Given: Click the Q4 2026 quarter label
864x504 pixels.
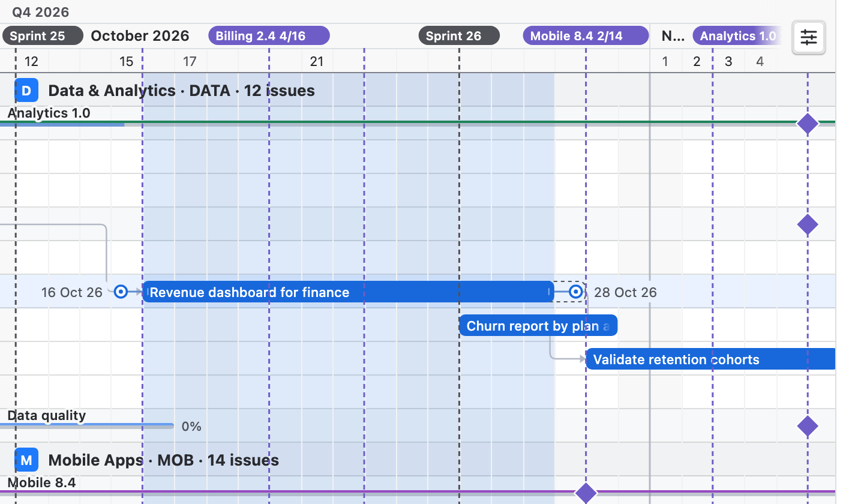Looking at the screenshot, I should click(x=41, y=12).
